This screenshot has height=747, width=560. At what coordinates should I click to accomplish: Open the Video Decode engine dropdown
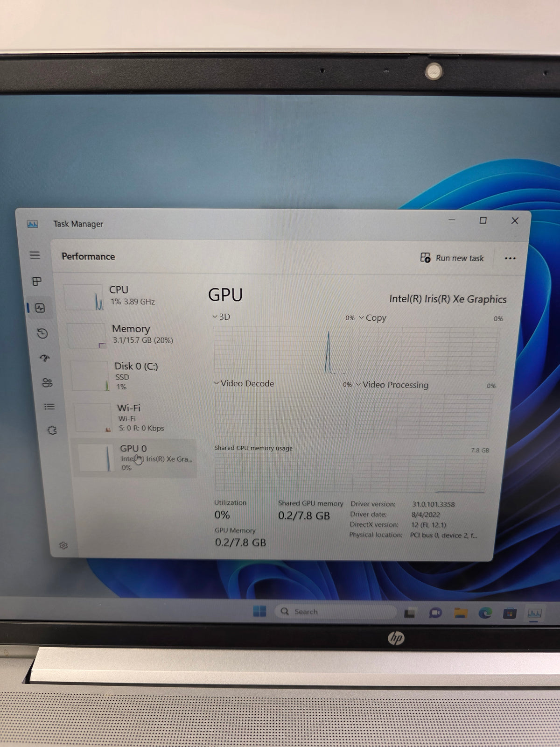244,383
